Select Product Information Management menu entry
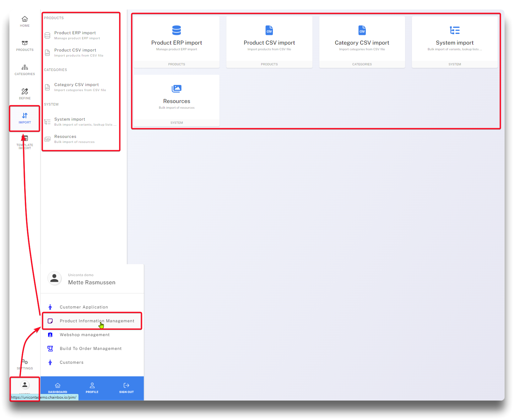 pos(97,321)
